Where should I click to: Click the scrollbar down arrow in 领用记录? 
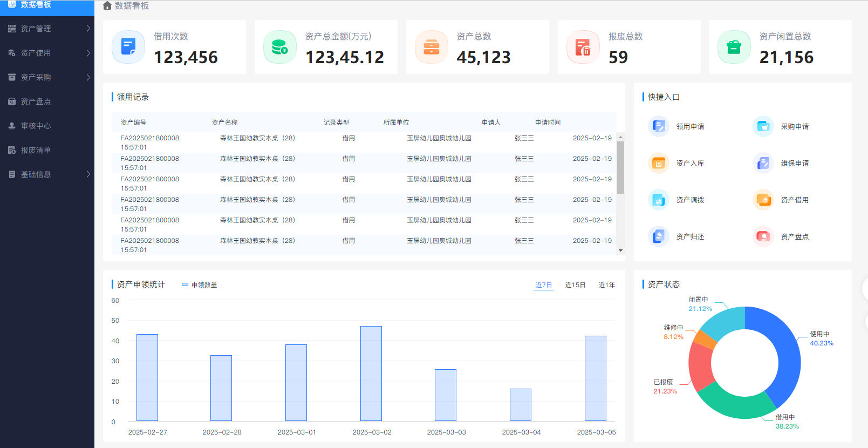point(620,250)
